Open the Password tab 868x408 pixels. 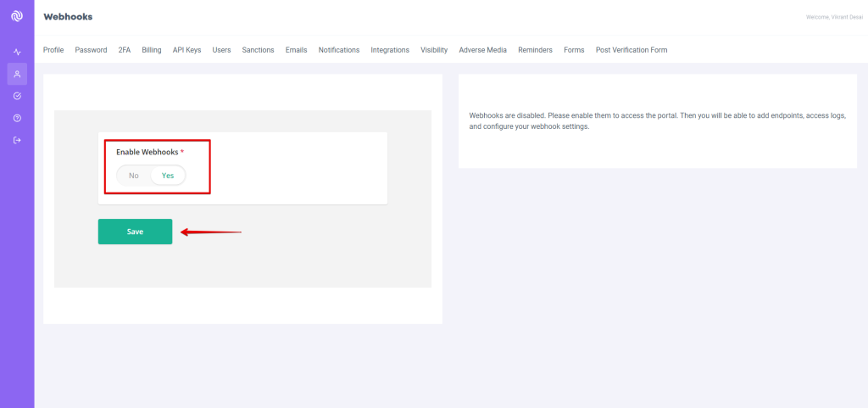pos(91,50)
